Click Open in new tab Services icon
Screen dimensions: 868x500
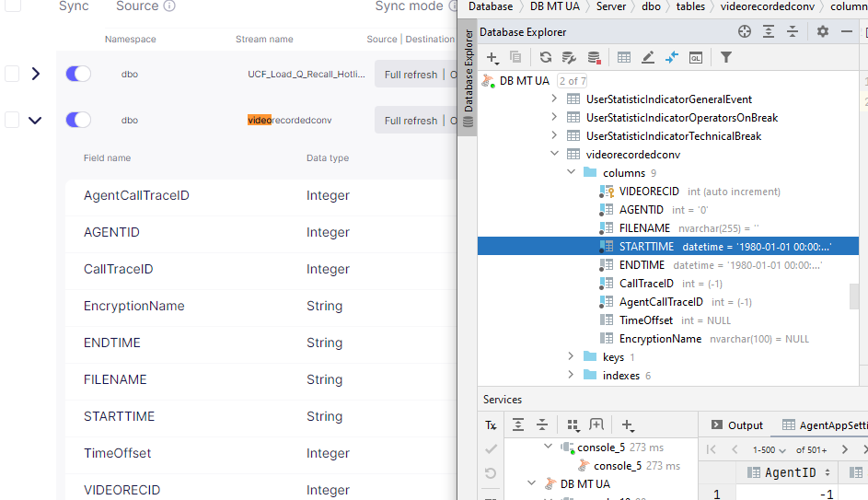coord(596,424)
